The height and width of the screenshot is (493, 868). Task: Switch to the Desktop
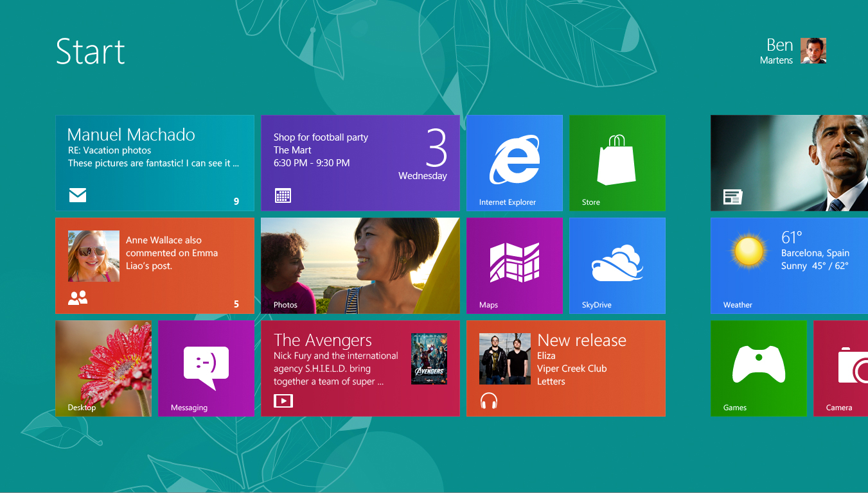[x=103, y=368]
